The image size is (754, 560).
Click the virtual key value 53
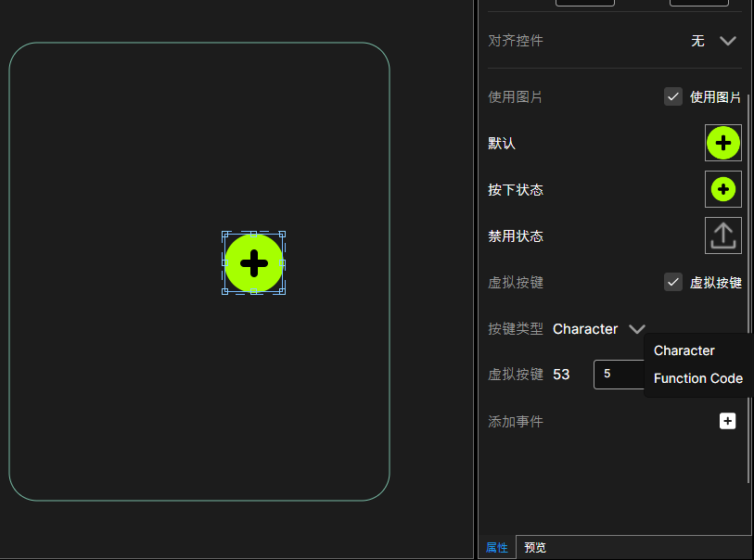click(561, 375)
